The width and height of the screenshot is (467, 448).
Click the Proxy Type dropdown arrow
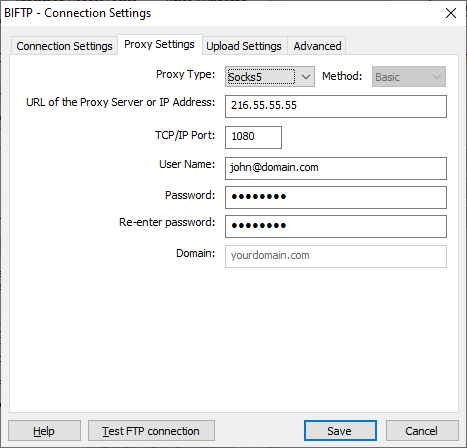coord(306,77)
